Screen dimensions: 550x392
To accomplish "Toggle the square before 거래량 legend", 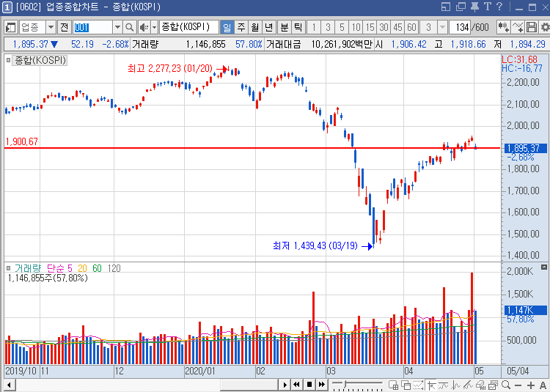I will [8, 268].
